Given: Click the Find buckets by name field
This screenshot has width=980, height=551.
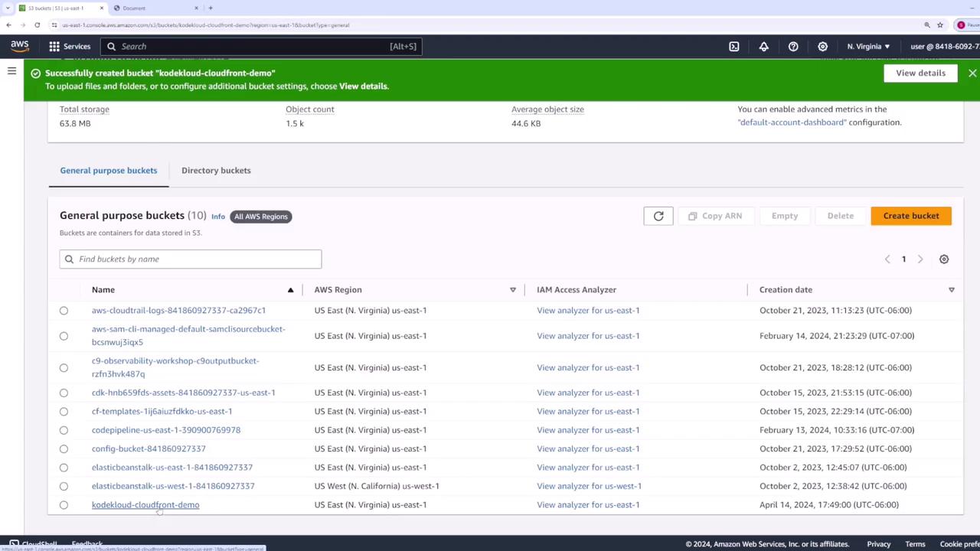Looking at the screenshot, I should (x=191, y=259).
